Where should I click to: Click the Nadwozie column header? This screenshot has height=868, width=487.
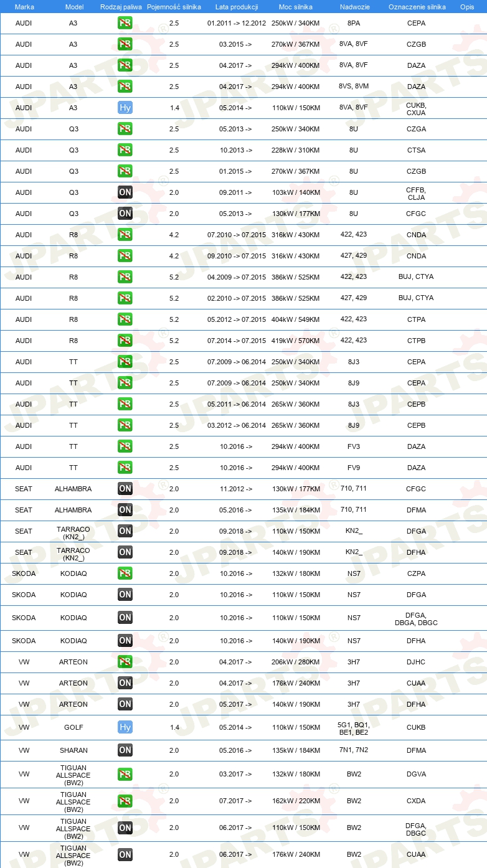(x=354, y=6)
